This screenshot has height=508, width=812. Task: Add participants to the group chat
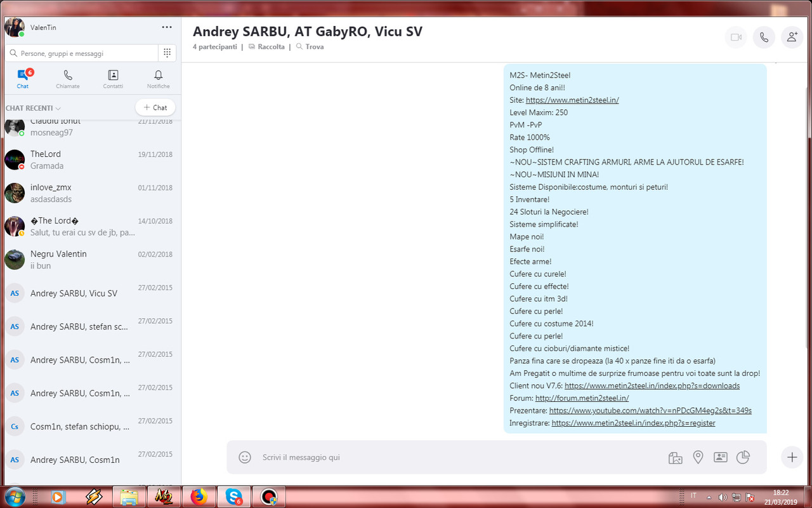(792, 37)
